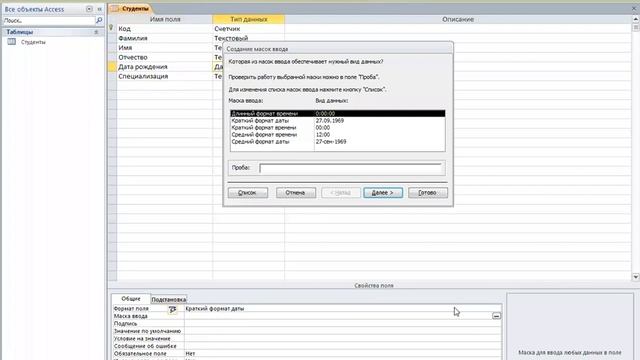The image size is (640, 360).
Task: Click the Сообщение об ошибке property field
Action: (x=343, y=346)
